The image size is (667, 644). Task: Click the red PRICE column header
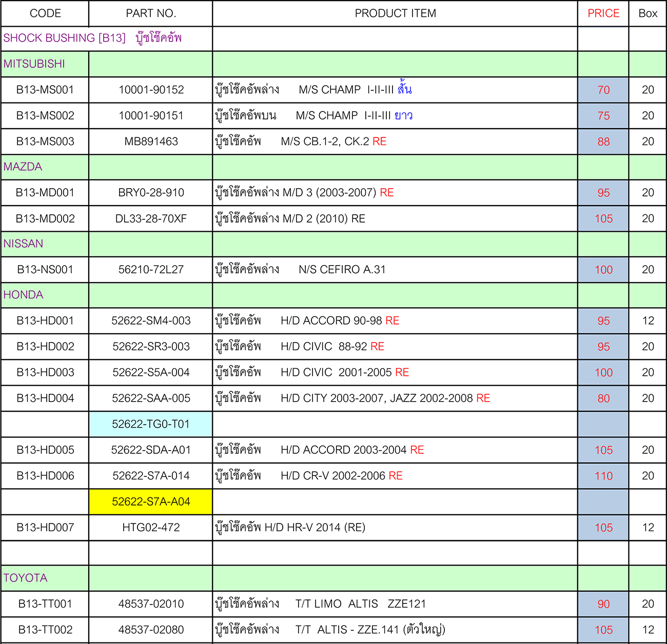pos(603,13)
